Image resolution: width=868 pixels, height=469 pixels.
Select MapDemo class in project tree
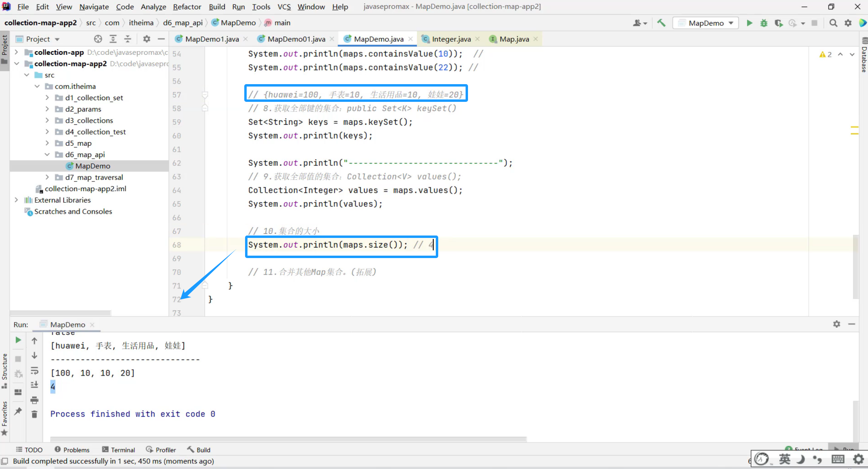(x=93, y=166)
